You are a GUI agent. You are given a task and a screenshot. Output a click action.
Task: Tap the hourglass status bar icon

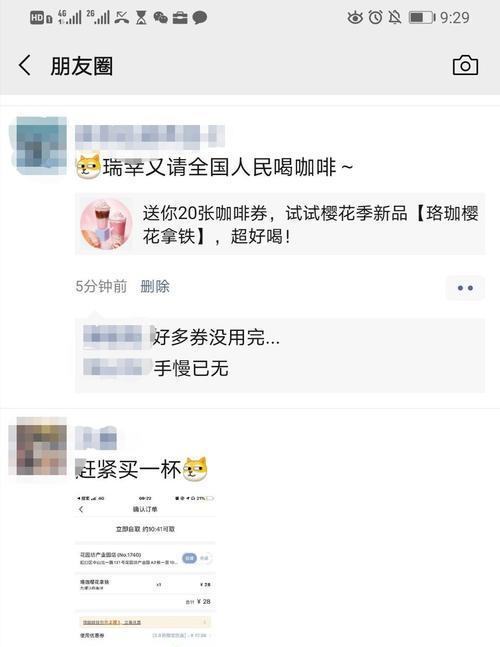pyautogui.click(x=141, y=17)
